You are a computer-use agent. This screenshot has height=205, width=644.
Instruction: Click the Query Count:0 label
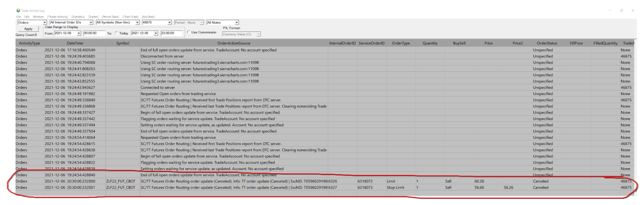[26, 35]
